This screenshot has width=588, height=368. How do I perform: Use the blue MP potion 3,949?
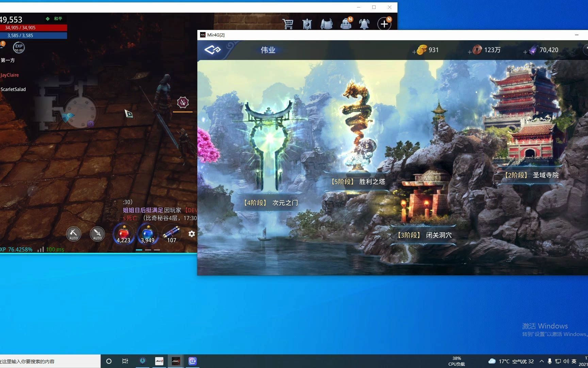coord(147,234)
